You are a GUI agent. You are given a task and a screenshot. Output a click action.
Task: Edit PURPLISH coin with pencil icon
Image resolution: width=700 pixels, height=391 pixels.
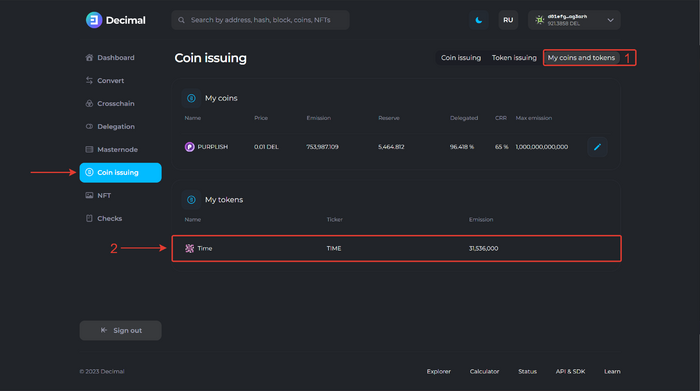[597, 147]
